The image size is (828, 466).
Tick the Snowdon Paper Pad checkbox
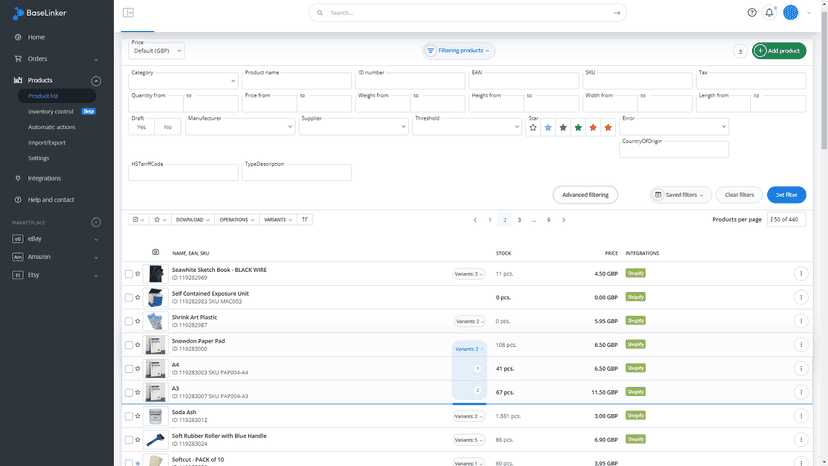(x=129, y=345)
